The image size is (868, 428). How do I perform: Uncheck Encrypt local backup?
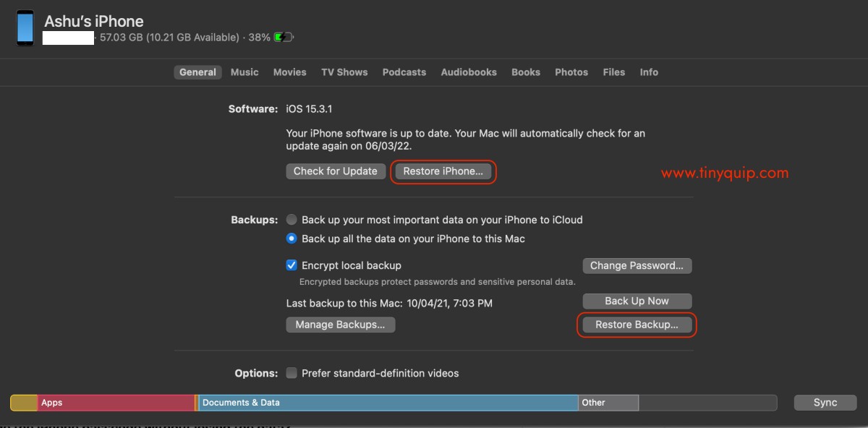click(x=292, y=265)
